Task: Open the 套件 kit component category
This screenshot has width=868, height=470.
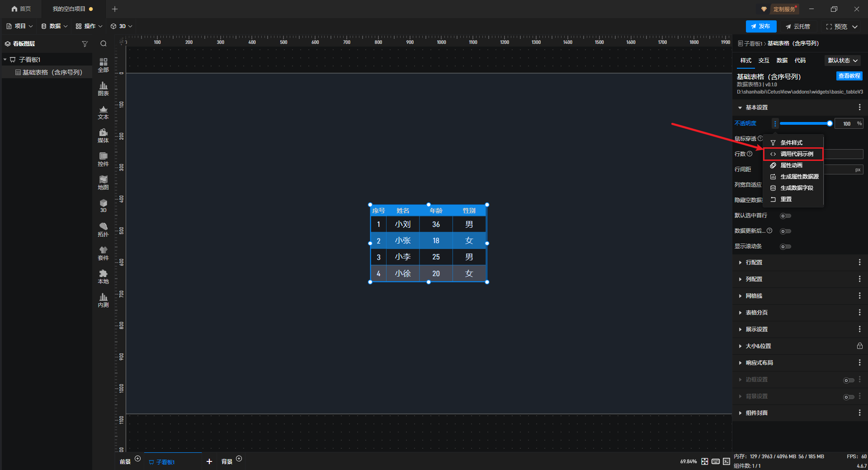Action: (x=103, y=253)
